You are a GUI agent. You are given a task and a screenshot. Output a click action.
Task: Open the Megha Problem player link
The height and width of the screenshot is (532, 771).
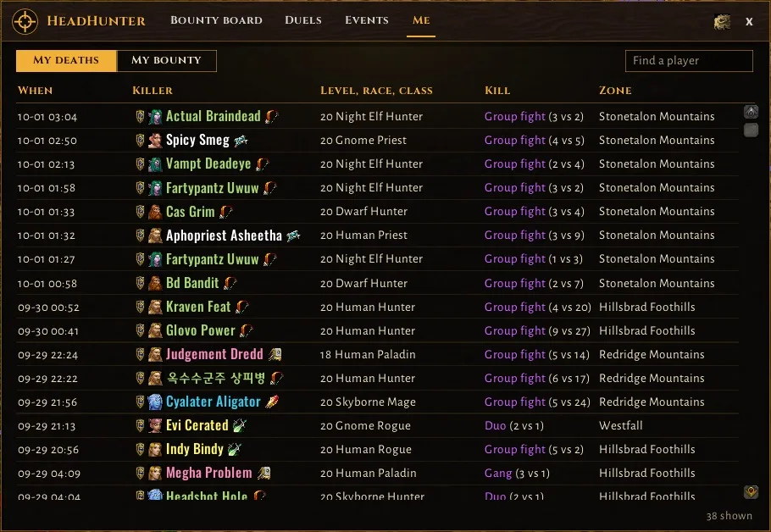[209, 473]
